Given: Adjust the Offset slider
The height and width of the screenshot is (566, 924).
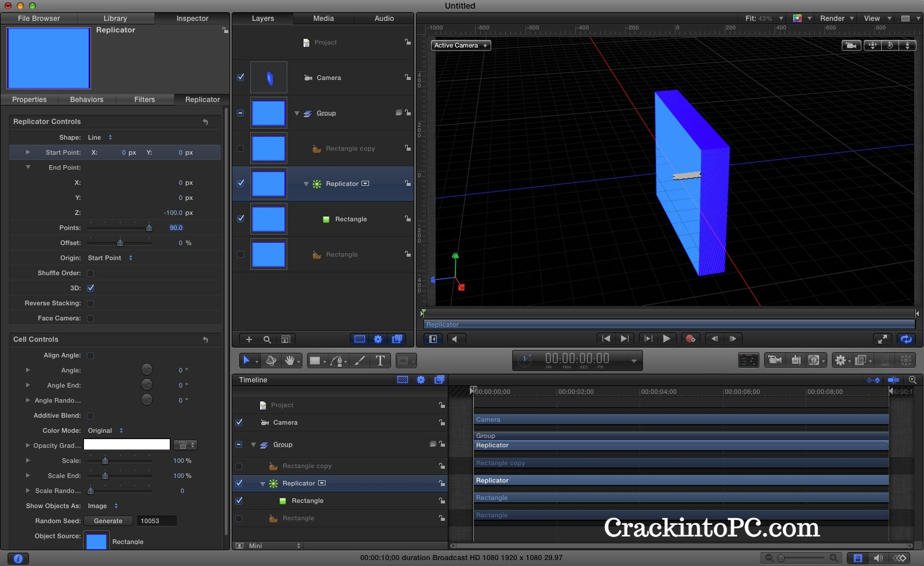Looking at the screenshot, I should [x=119, y=243].
